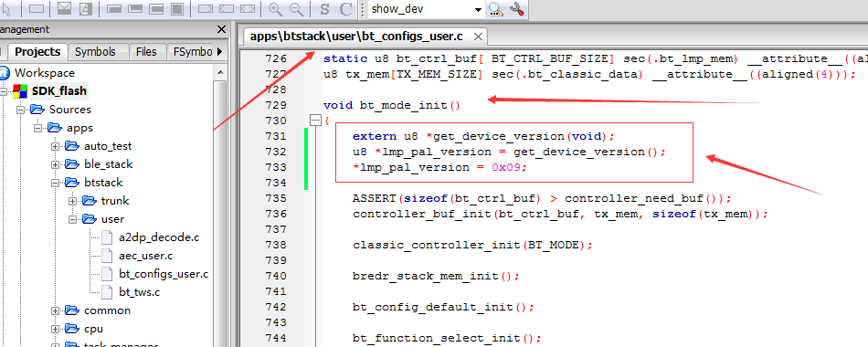Collapse the user folder
Screen dimensions: 868x347
point(72,218)
